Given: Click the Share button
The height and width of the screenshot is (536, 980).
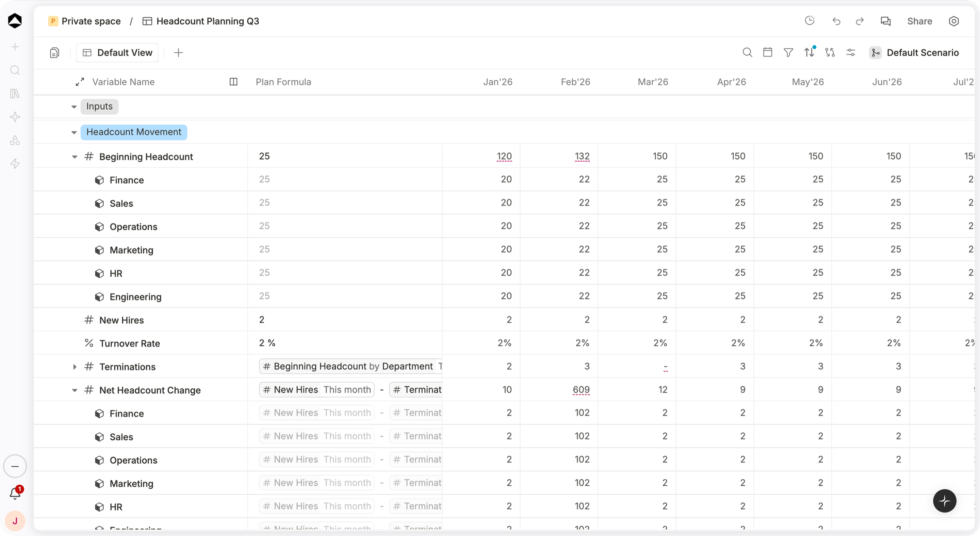Looking at the screenshot, I should (x=919, y=21).
